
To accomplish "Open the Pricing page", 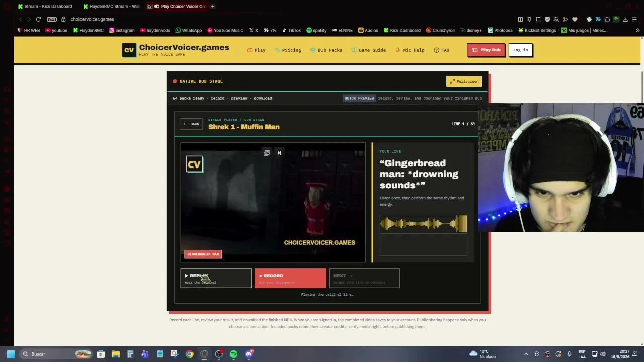I will (x=288, y=50).
